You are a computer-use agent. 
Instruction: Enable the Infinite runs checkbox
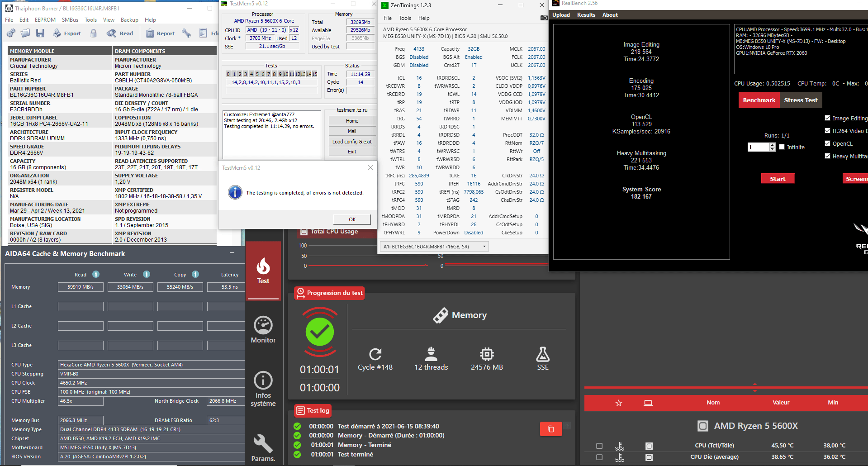(x=782, y=147)
